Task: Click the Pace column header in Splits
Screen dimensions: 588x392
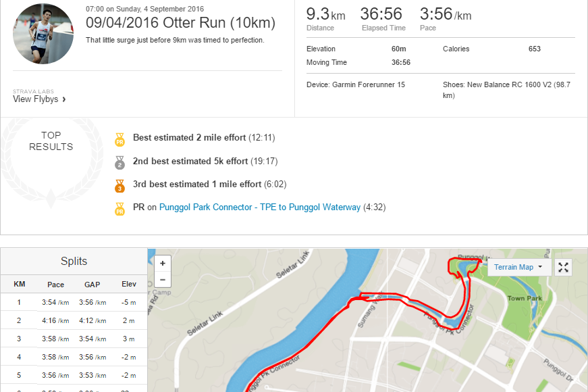Action: 55,285
